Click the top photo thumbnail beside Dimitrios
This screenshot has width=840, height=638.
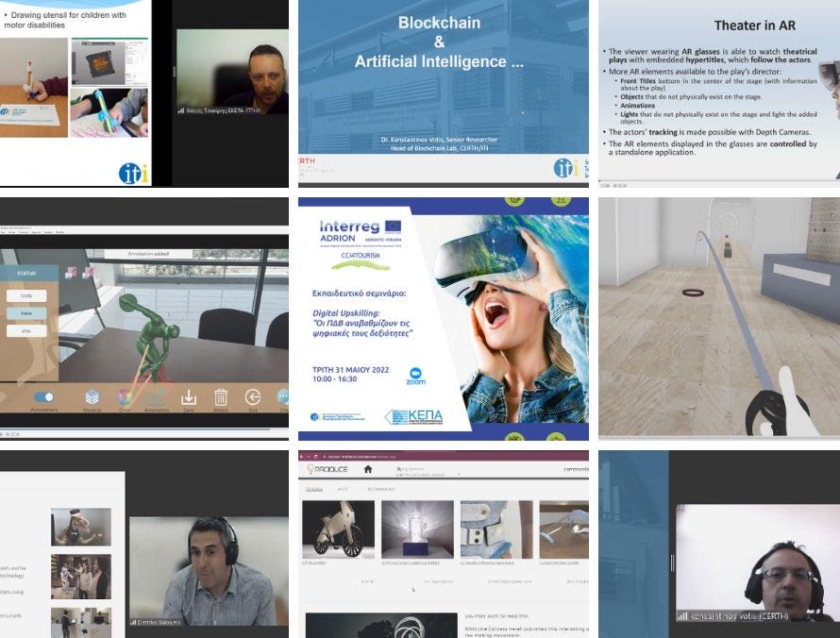[81, 527]
